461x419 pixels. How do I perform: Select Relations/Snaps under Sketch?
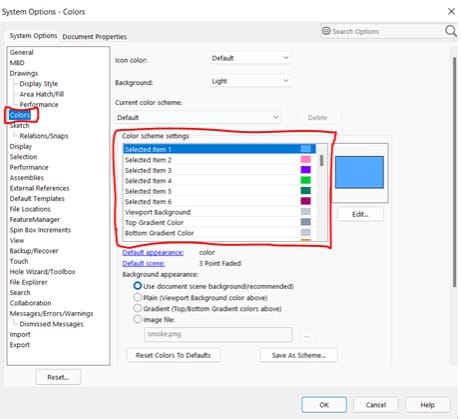[x=44, y=136]
